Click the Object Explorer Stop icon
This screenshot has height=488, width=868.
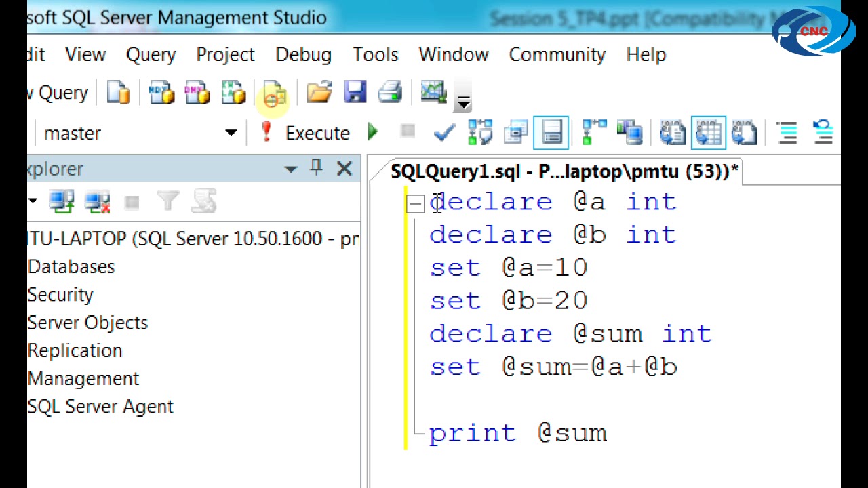click(132, 202)
